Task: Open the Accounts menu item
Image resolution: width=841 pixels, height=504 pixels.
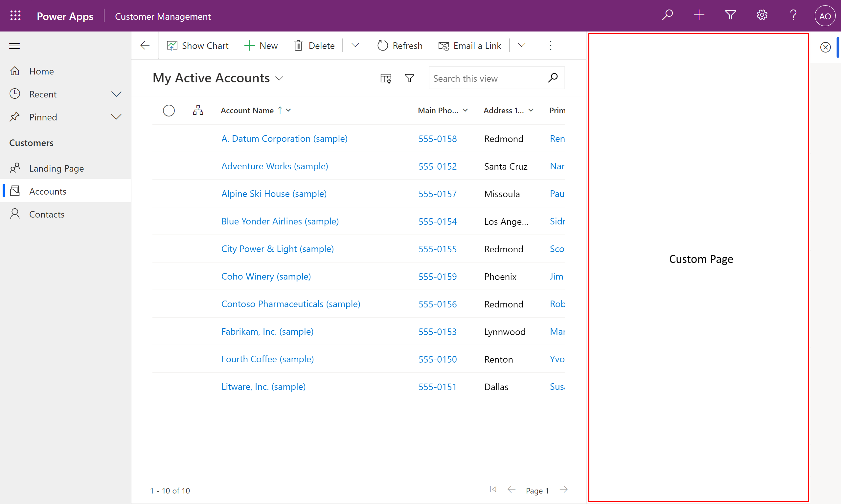Action: pos(47,191)
